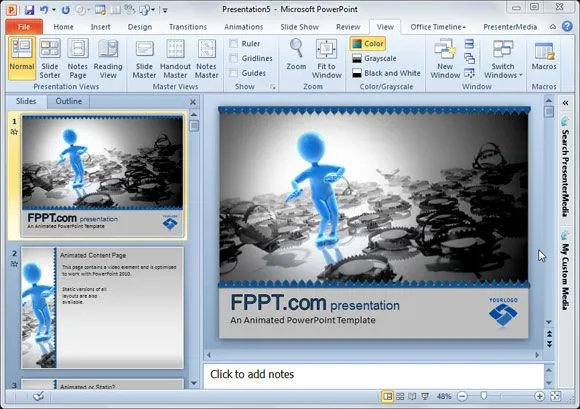Select Color view mode
The image size is (580, 409).
click(x=368, y=44)
